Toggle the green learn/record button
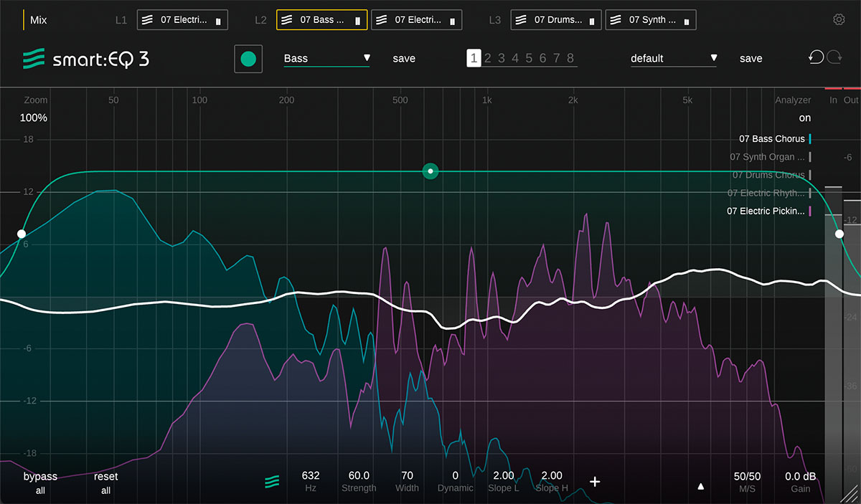 pyautogui.click(x=248, y=59)
